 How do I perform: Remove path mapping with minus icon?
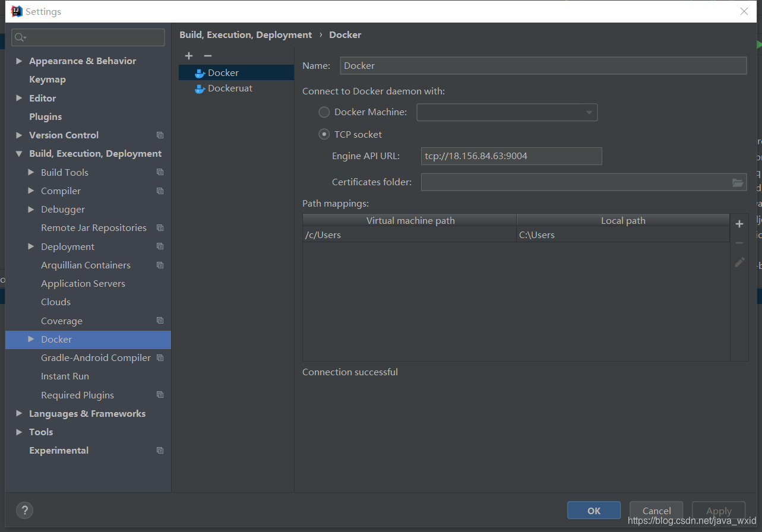[739, 243]
